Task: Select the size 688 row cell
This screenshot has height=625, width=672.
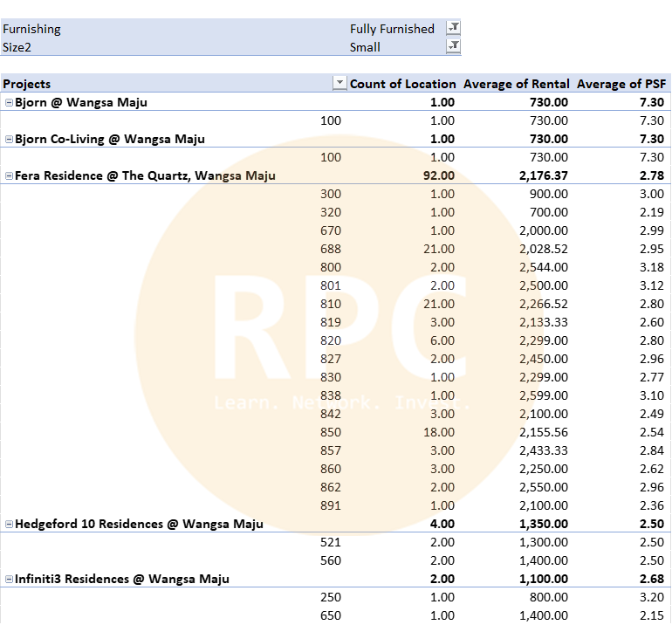Action: pos(331,249)
